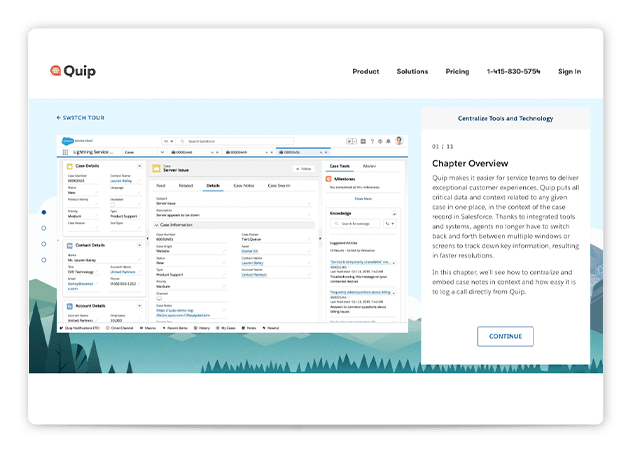The height and width of the screenshot is (456, 632).
Task: Open the Cases navigation dropdown chevron
Action: pyautogui.click(x=162, y=152)
